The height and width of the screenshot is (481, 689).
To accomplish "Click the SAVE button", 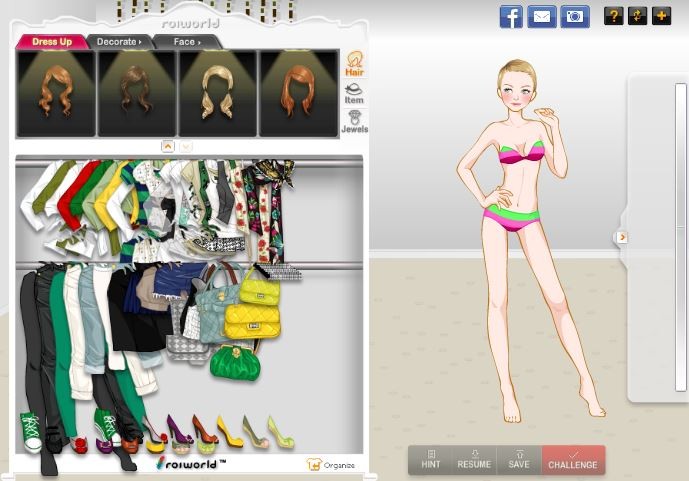I will pyautogui.click(x=519, y=460).
